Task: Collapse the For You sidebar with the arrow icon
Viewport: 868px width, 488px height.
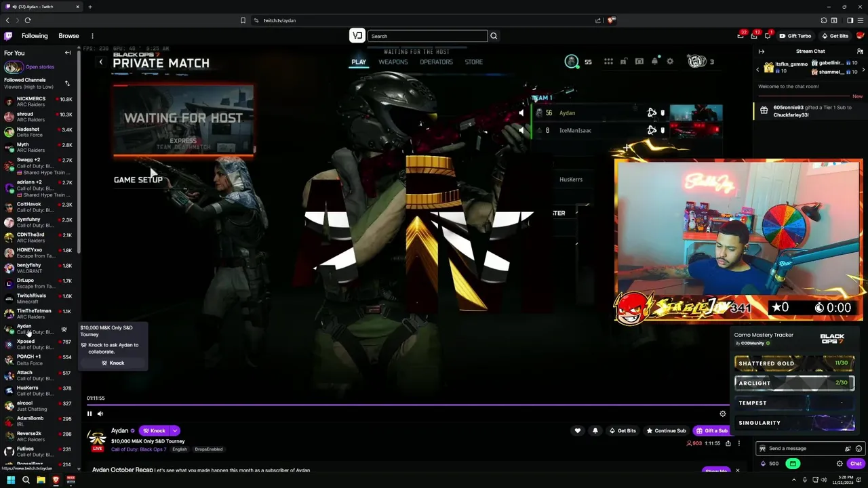Action: pos(68,53)
